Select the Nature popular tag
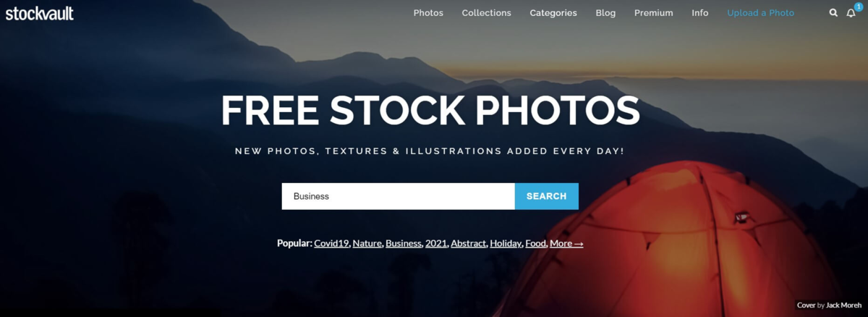The image size is (868, 317). point(367,244)
